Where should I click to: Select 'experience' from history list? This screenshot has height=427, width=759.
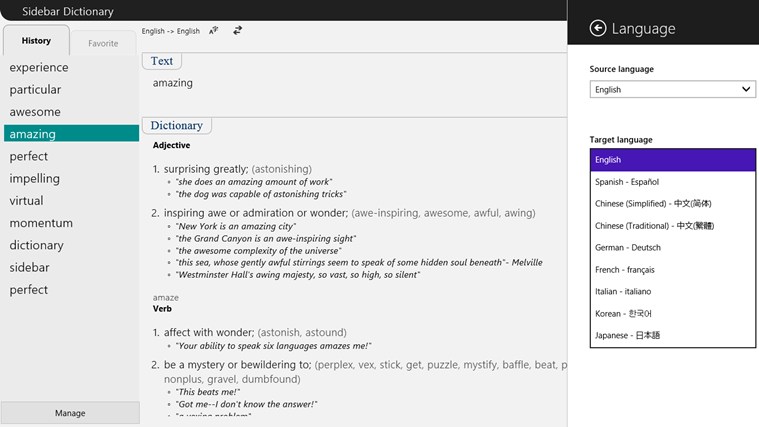click(39, 68)
